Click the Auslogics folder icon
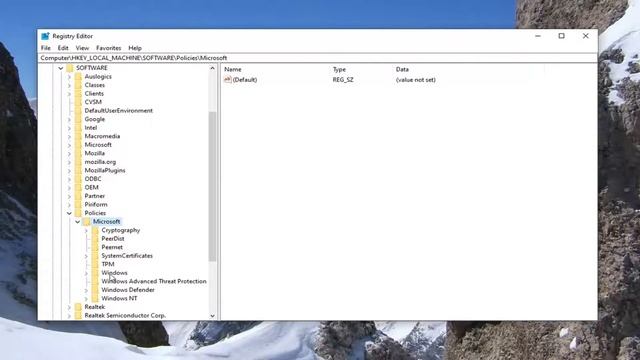 pos(78,76)
